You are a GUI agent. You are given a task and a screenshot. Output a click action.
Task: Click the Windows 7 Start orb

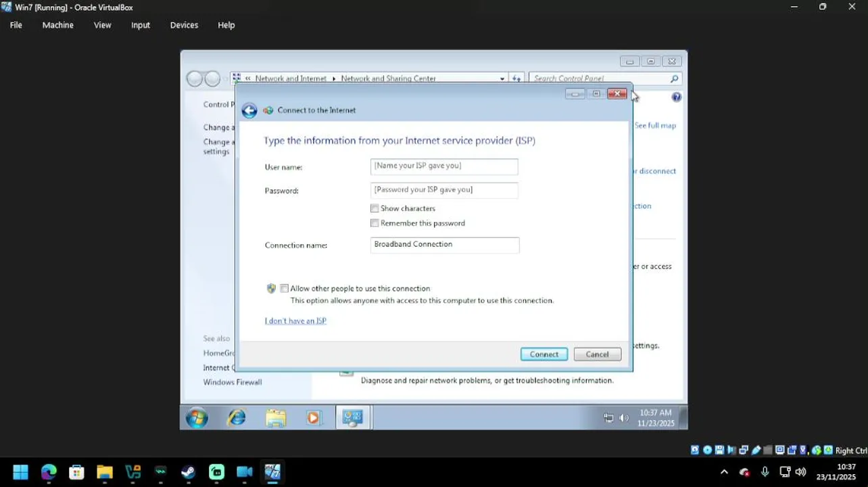tap(197, 418)
